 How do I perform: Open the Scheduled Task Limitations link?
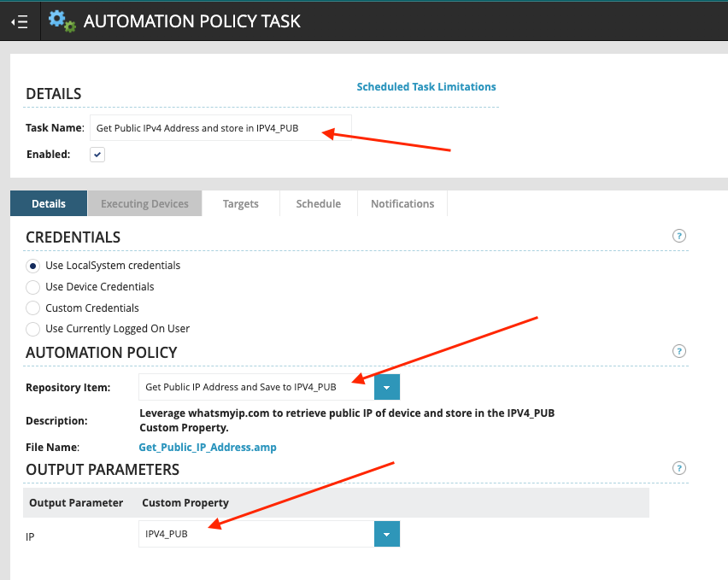(x=426, y=86)
